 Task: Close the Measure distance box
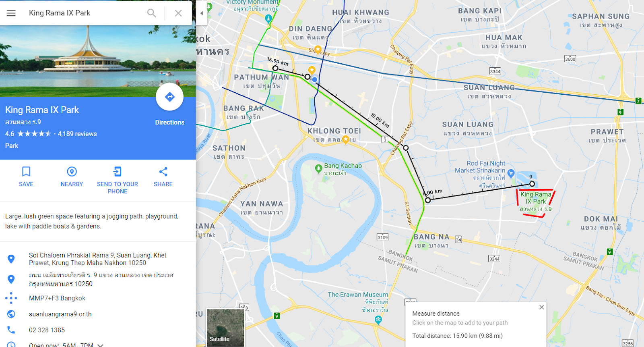click(541, 307)
